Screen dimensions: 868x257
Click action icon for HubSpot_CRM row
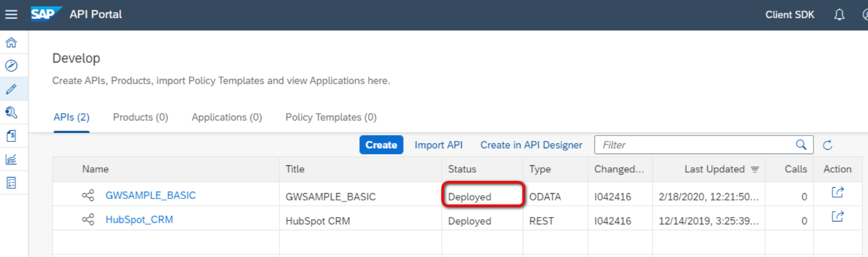coord(837,216)
